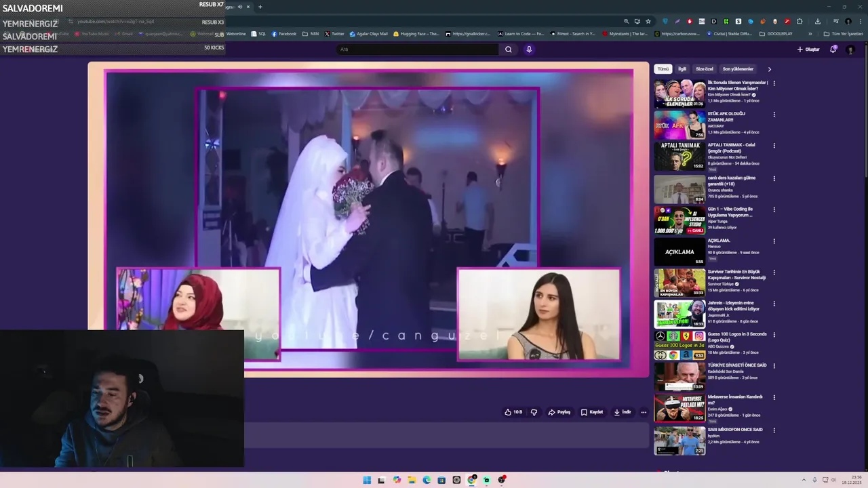The width and height of the screenshot is (868, 488).
Task: Click the Alper Tunga channel name
Action: [x=718, y=221]
